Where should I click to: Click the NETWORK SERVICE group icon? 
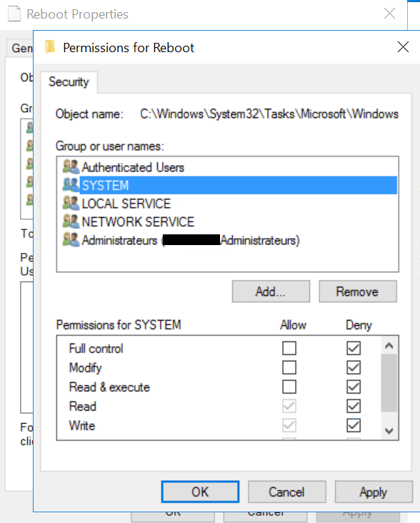pyautogui.click(x=71, y=221)
